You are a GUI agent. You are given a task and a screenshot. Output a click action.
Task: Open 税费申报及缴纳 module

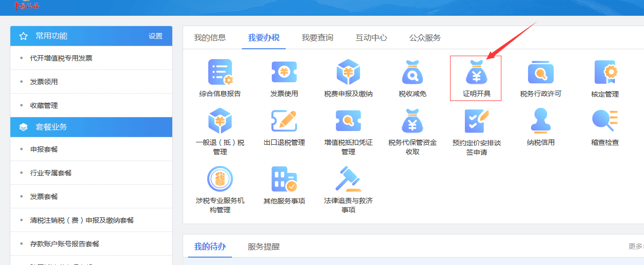point(348,73)
